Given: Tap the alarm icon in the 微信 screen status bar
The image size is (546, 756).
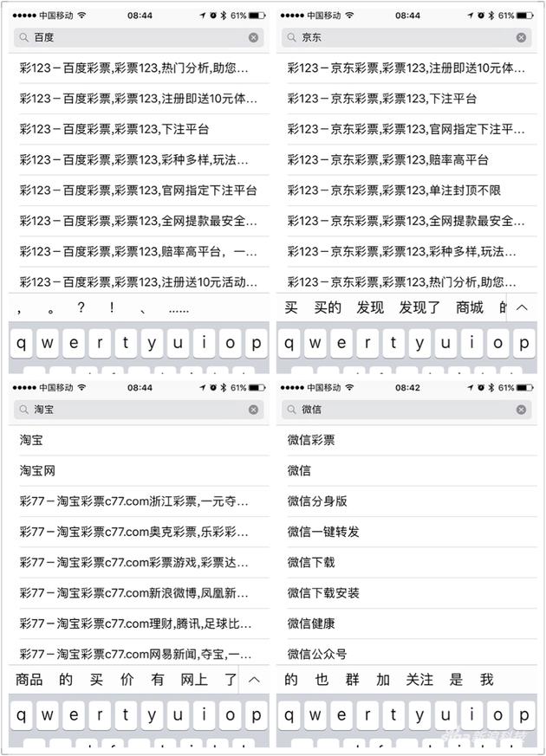Looking at the screenshot, I should click(481, 388).
